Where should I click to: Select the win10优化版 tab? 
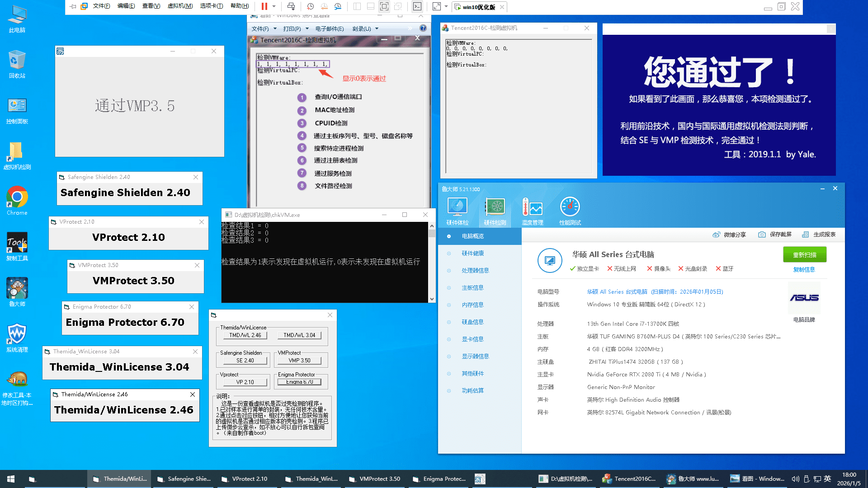(477, 7)
